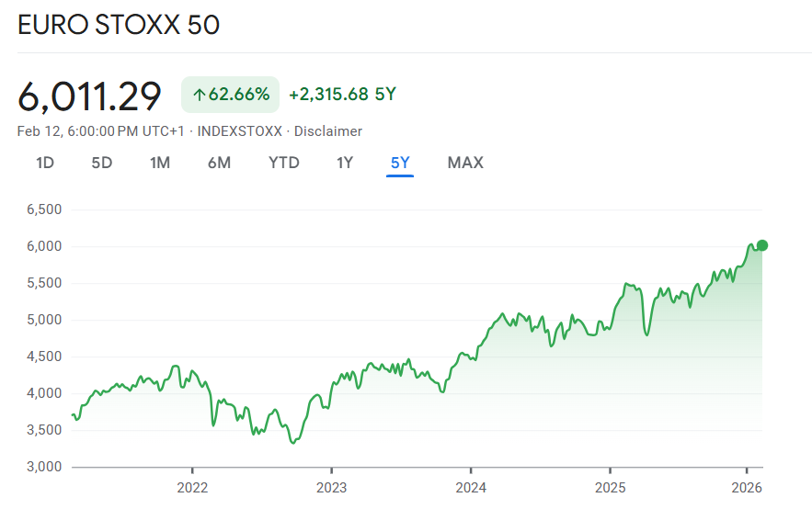Open the 6M chart view
The image size is (812, 509).
pos(219,163)
